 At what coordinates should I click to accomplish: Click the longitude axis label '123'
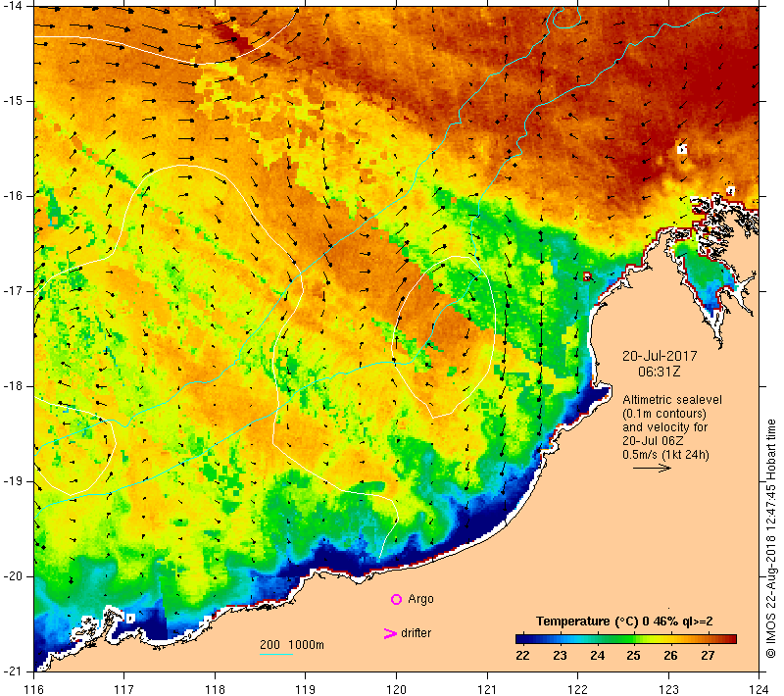(668, 689)
